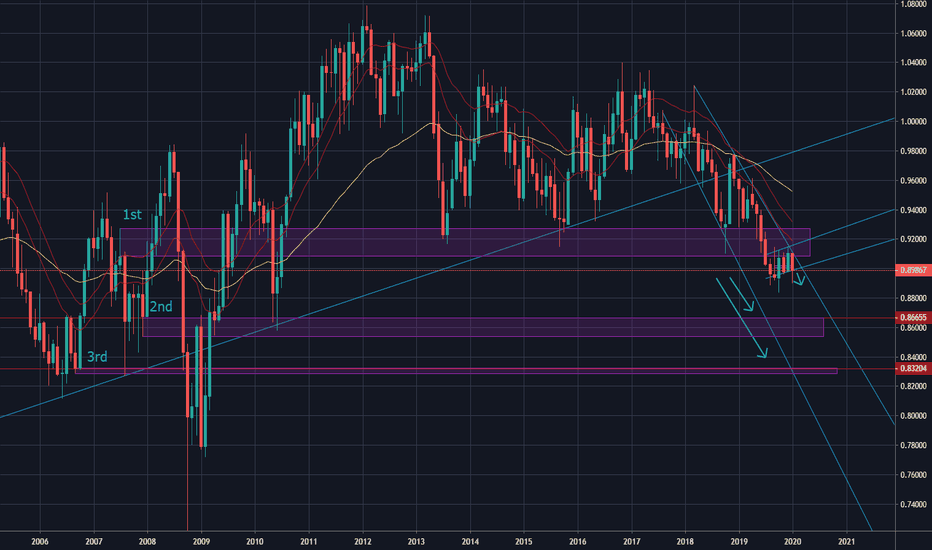The width and height of the screenshot is (932, 550).
Task: Select the 0.83204 red price label
Action: click(x=914, y=369)
